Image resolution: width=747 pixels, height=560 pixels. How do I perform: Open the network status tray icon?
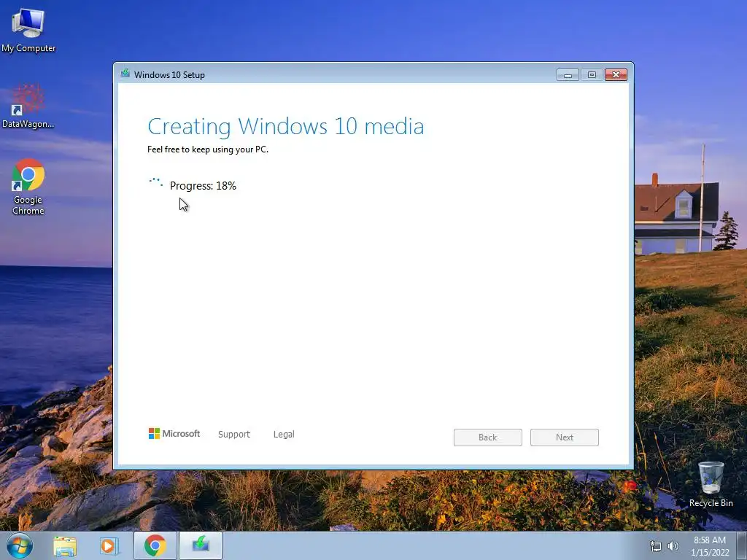tap(656, 546)
